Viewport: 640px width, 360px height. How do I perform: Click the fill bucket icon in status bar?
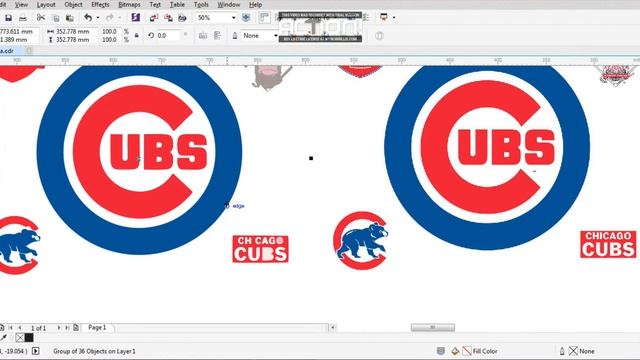pyautogui.click(x=455, y=351)
